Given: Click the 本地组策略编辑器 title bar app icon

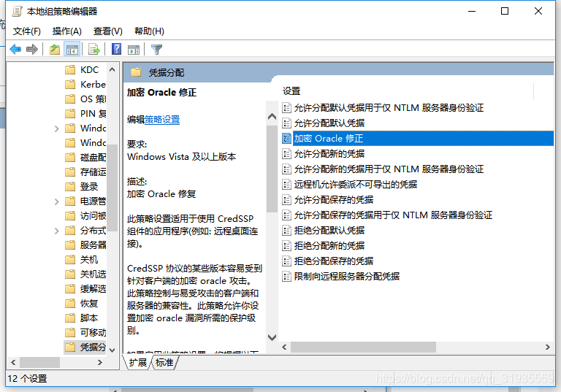Looking at the screenshot, I should click(17, 12).
